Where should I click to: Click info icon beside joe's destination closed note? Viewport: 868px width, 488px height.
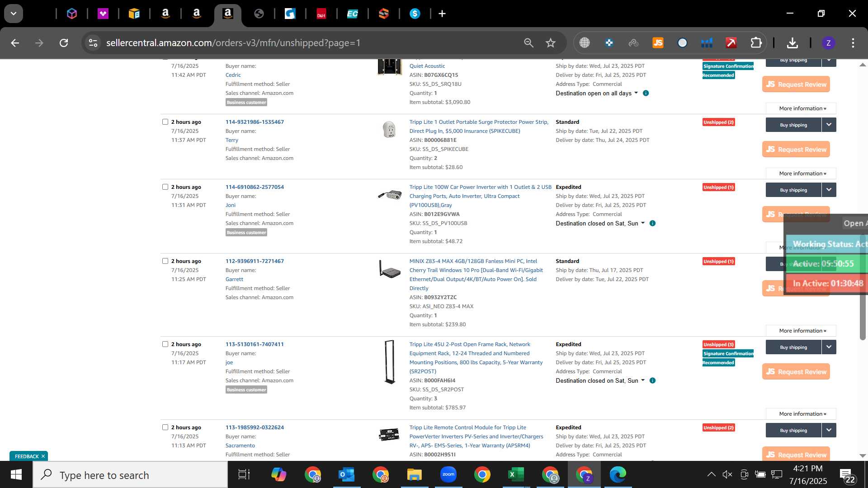pyautogui.click(x=652, y=380)
